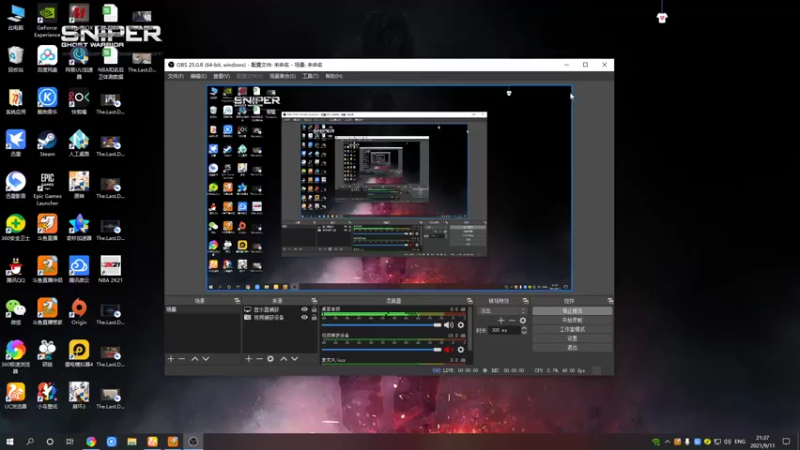Open the View (V) menu in OBS
The height and width of the screenshot is (450, 800).
pos(221,76)
